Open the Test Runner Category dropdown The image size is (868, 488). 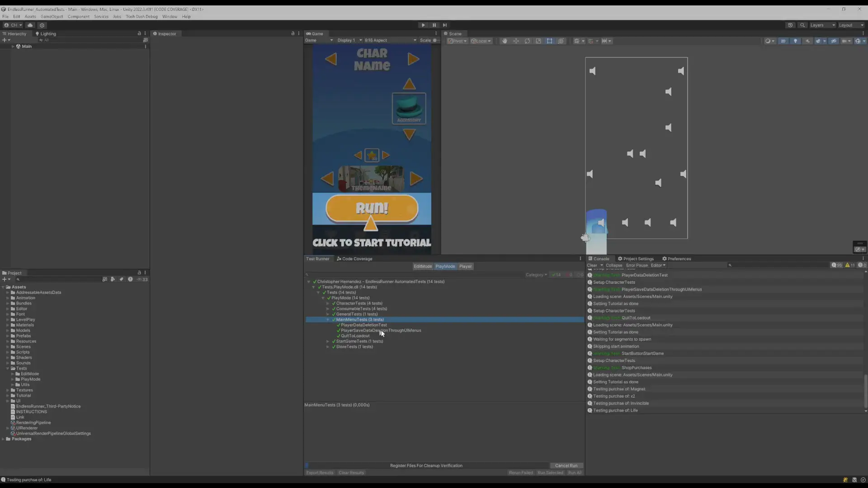point(536,275)
